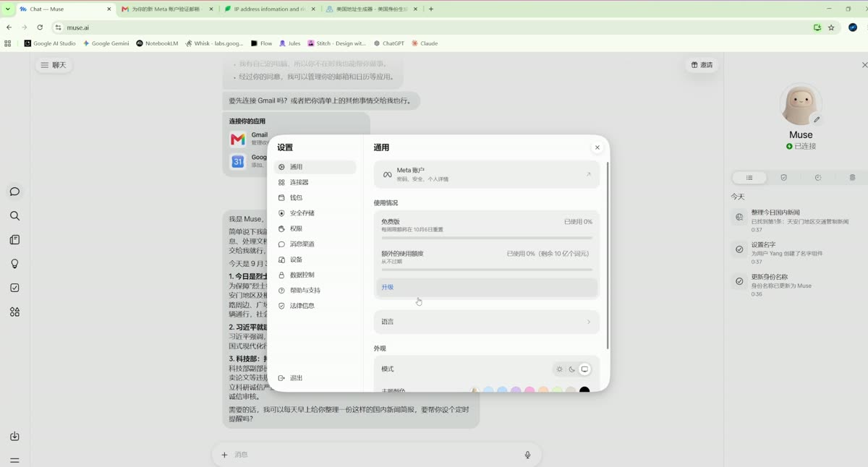Image resolution: width=868 pixels, height=467 pixels.
Task: Click the Muse avatar image
Action: click(x=800, y=105)
